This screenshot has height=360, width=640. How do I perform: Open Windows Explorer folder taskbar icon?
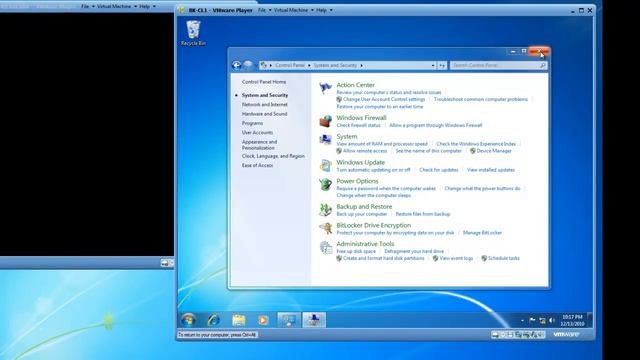tap(239, 320)
